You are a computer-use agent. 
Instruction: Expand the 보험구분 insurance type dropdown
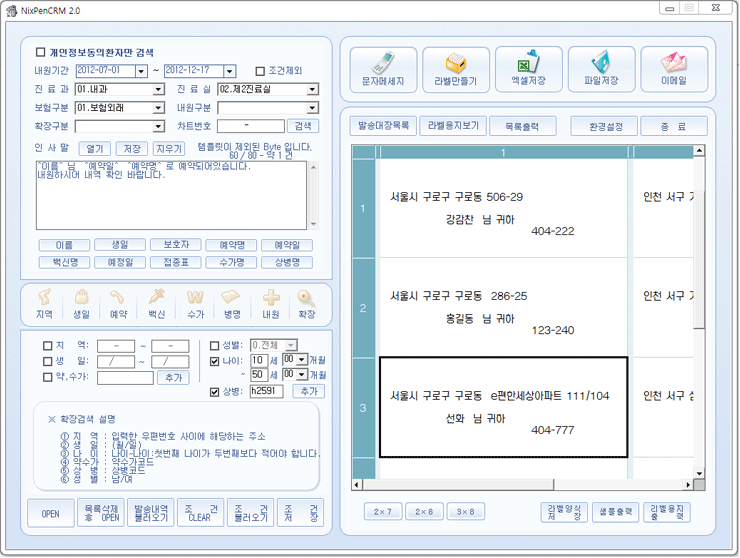pyautogui.click(x=158, y=108)
